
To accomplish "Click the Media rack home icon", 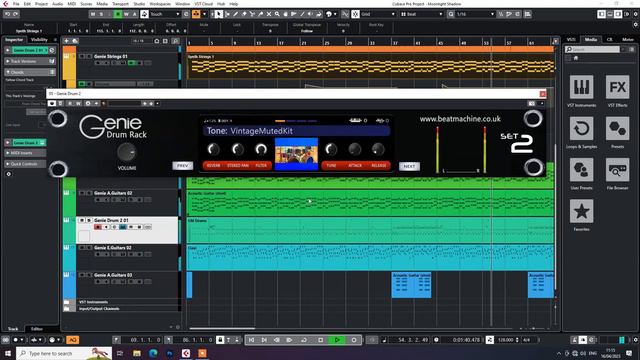I will [576, 58].
